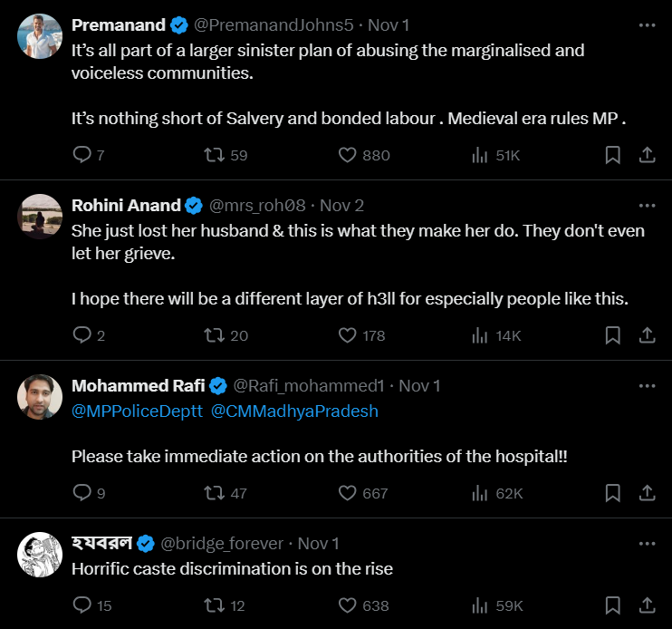Share Mohammed Rafi's tweet
The width and height of the screenshot is (672, 629).
tap(647, 493)
